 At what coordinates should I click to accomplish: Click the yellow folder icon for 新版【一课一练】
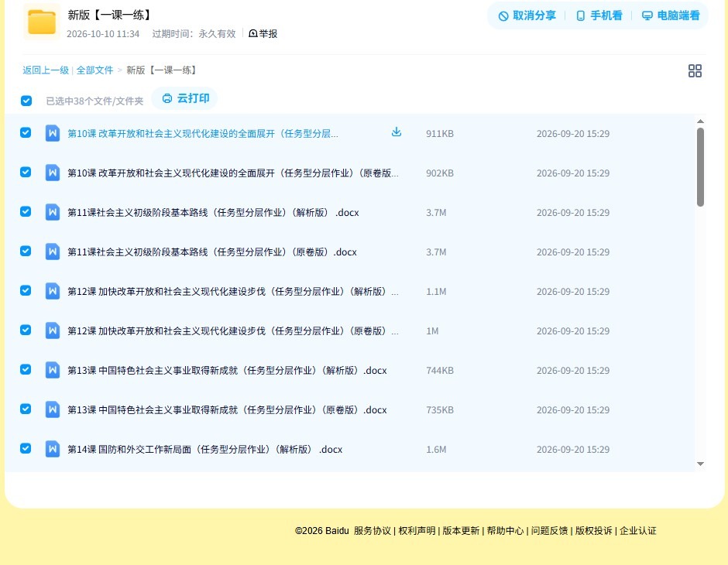click(x=41, y=22)
